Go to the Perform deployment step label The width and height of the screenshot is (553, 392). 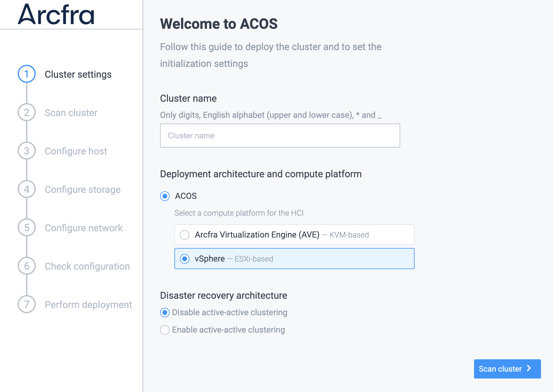tap(88, 305)
